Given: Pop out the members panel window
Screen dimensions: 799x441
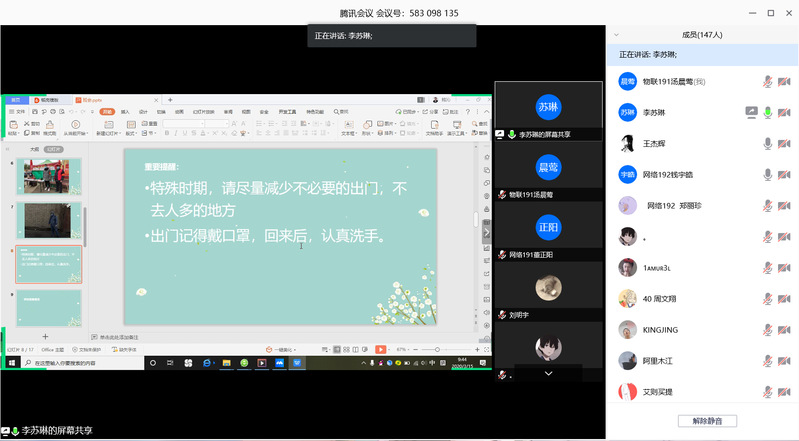Looking at the screenshot, I should pos(784,33).
